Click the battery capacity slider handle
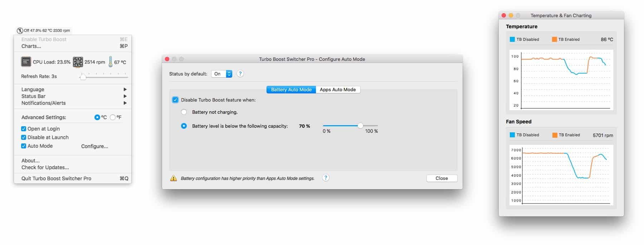 (x=360, y=126)
